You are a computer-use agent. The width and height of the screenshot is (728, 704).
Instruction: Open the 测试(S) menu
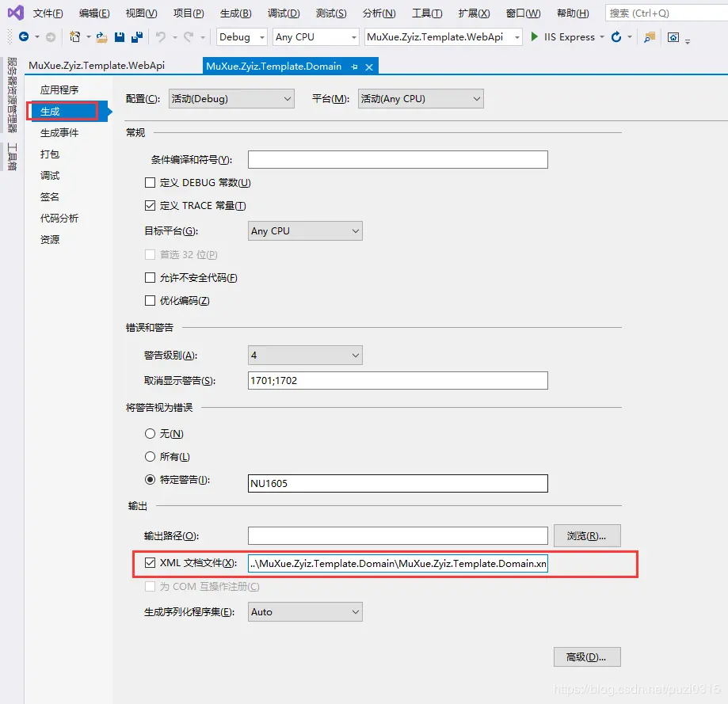pyautogui.click(x=331, y=13)
